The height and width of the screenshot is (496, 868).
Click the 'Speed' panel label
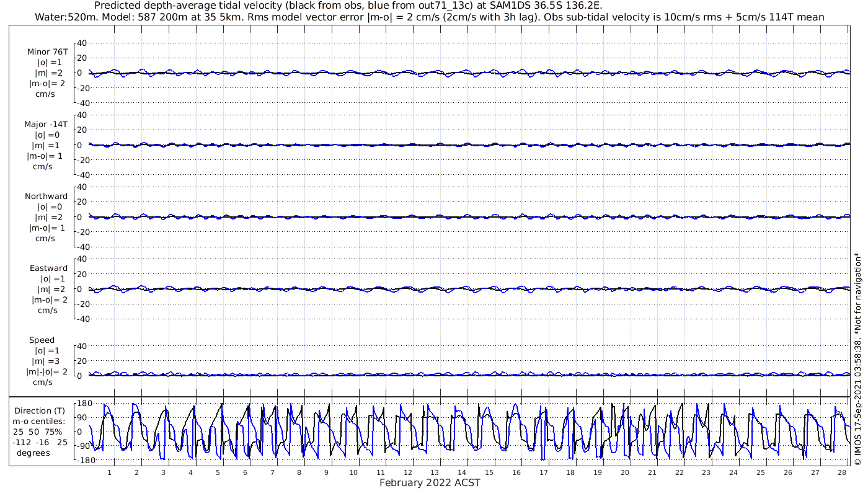(42, 340)
